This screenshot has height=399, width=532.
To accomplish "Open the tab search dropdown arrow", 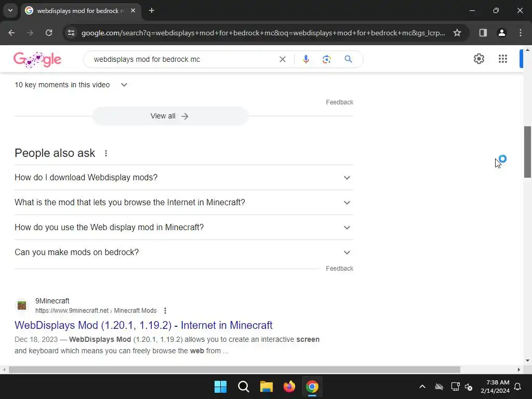I will point(10,10).
